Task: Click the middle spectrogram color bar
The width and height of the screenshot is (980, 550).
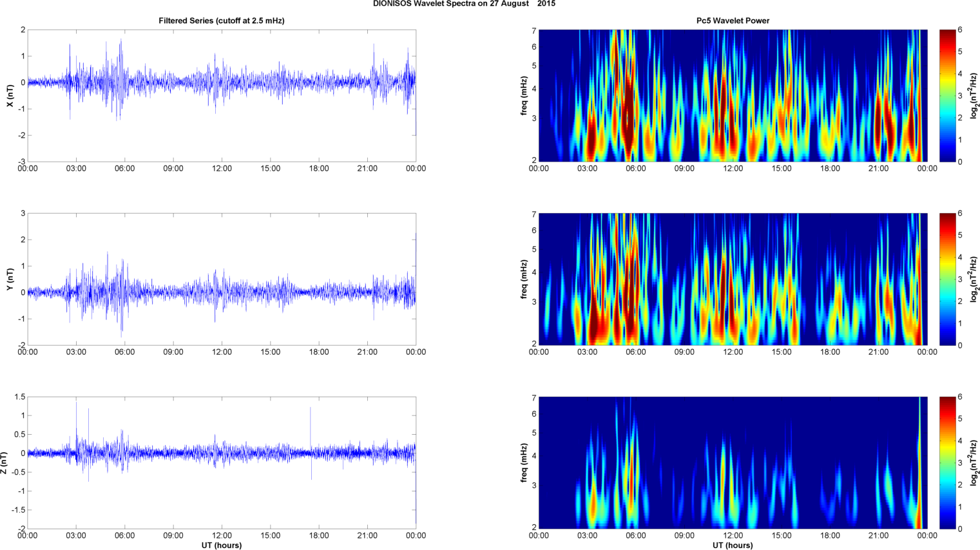Action: click(948, 279)
